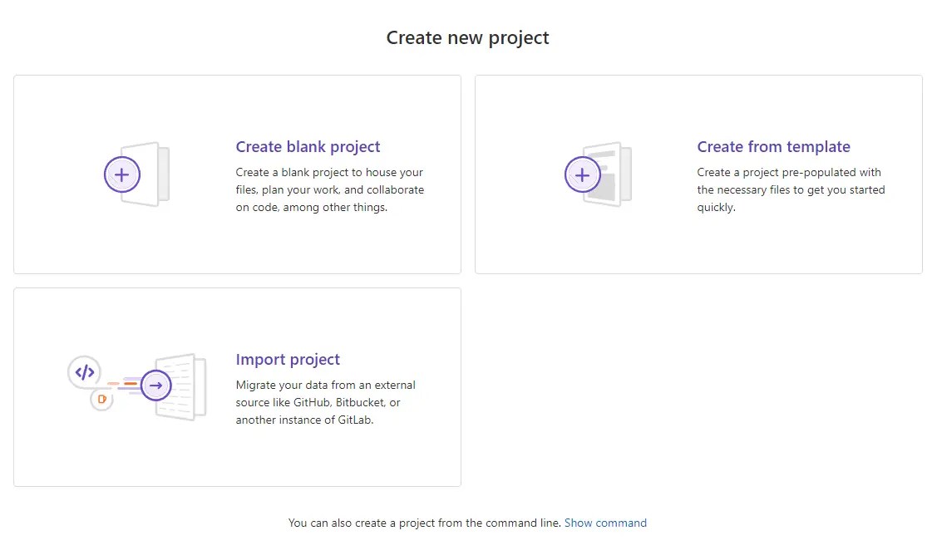This screenshot has height=560, width=932.
Task: Click the blank project description text
Action: pos(330,189)
